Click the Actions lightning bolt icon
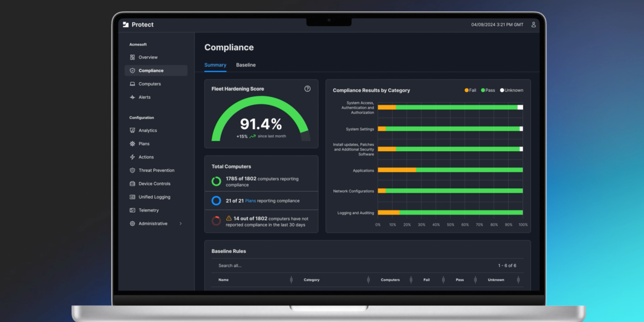 pos(132,157)
